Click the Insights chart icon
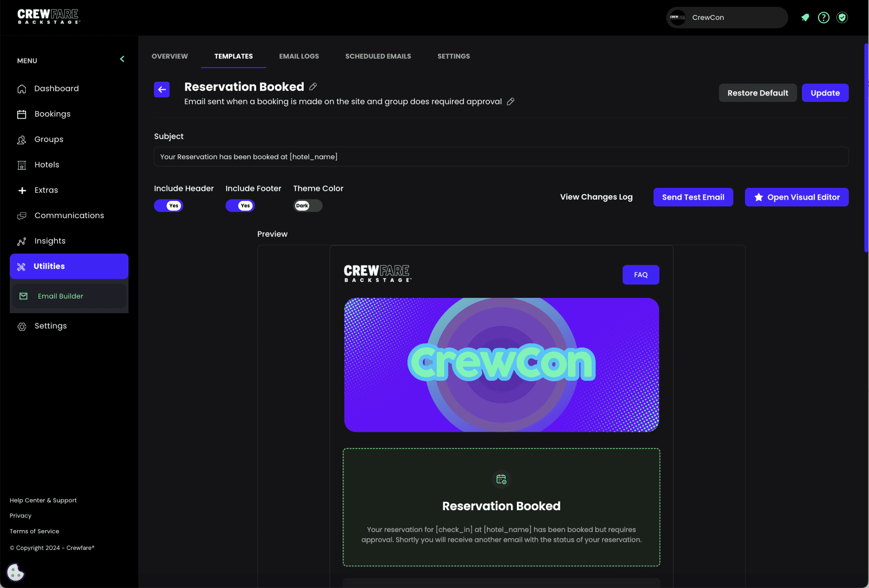This screenshot has height=588, width=869. point(22,241)
